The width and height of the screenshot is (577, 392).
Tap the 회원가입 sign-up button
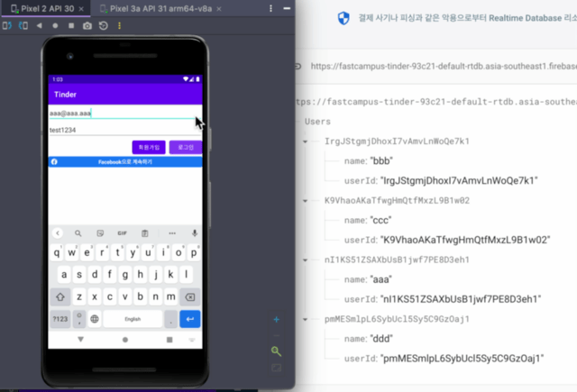pos(149,148)
